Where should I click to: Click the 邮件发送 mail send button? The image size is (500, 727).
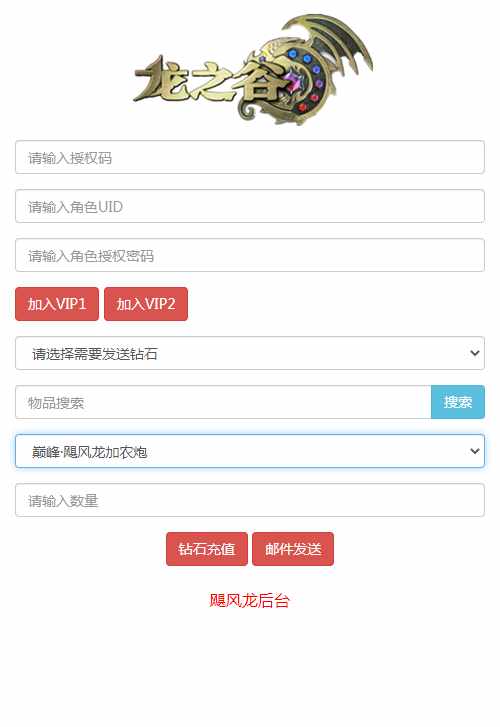(x=293, y=549)
